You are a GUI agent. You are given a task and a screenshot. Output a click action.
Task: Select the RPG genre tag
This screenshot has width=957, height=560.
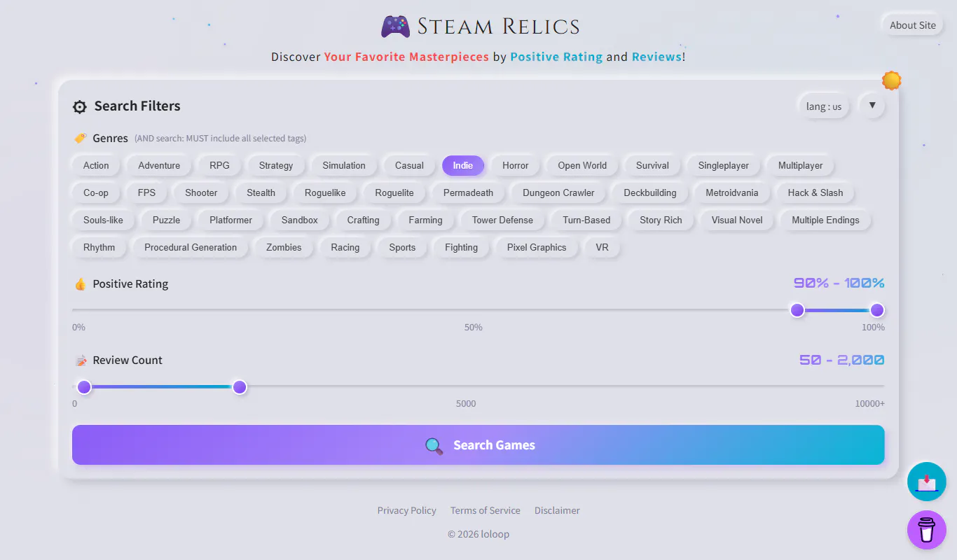[219, 166]
